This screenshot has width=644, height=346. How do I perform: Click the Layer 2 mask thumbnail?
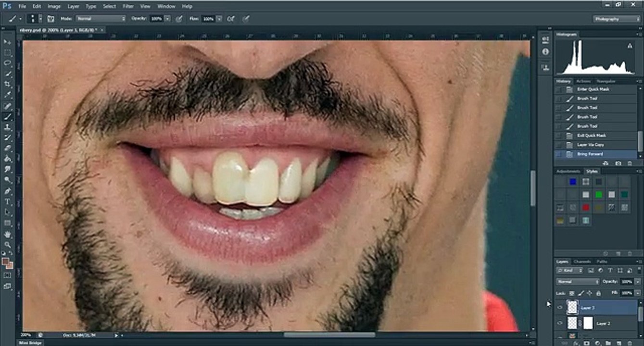coord(588,323)
